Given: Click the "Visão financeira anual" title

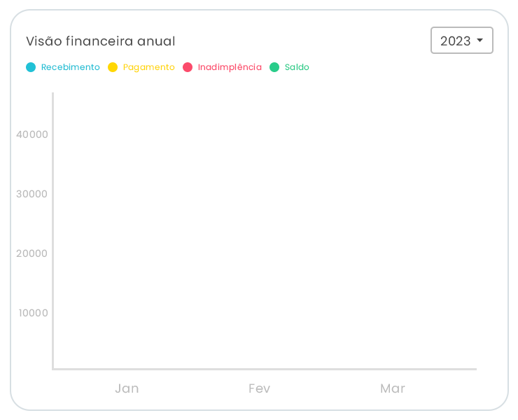Looking at the screenshot, I should [x=101, y=41].
